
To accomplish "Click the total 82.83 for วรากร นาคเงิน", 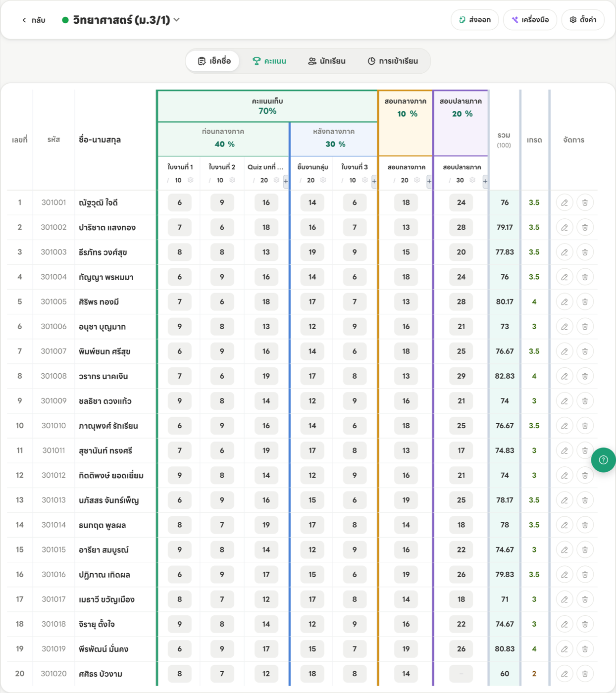I will point(505,376).
